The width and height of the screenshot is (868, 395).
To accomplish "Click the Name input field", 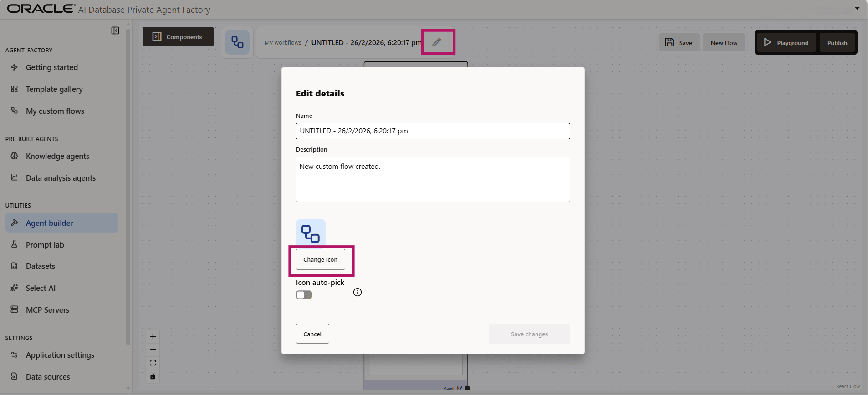I will 433,131.
